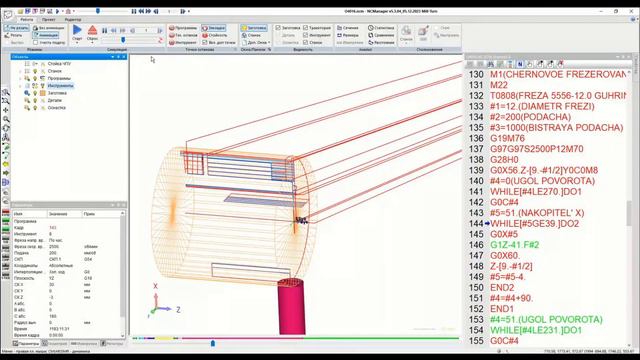Expand the Программы node in the objects tree

(x=20, y=78)
